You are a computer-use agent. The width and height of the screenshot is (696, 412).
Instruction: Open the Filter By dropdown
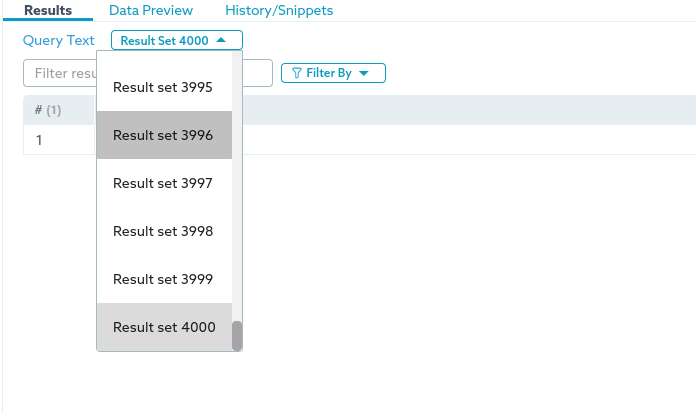click(x=333, y=73)
